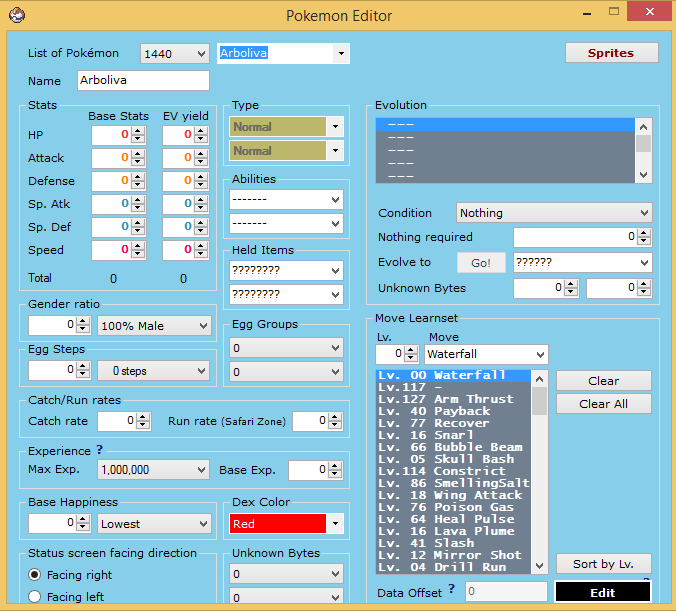
Task: Click the Go! evolve button
Action: point(481,262)
